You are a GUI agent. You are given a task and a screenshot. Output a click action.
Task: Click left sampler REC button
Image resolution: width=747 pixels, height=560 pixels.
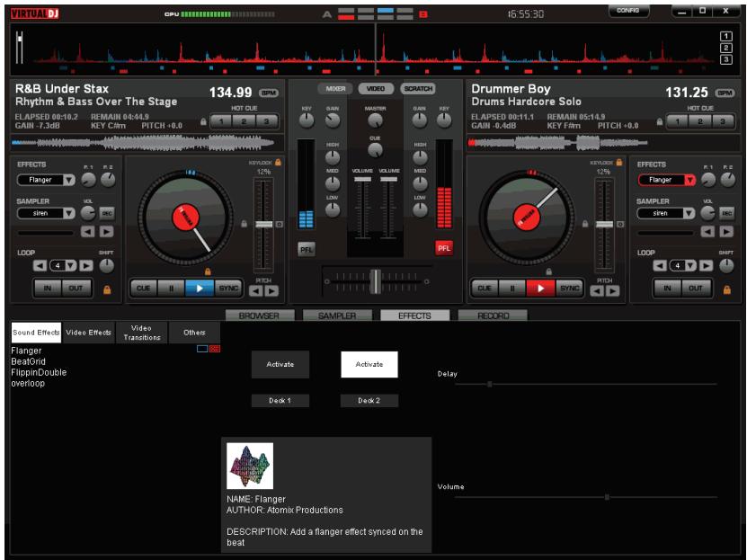107,213
